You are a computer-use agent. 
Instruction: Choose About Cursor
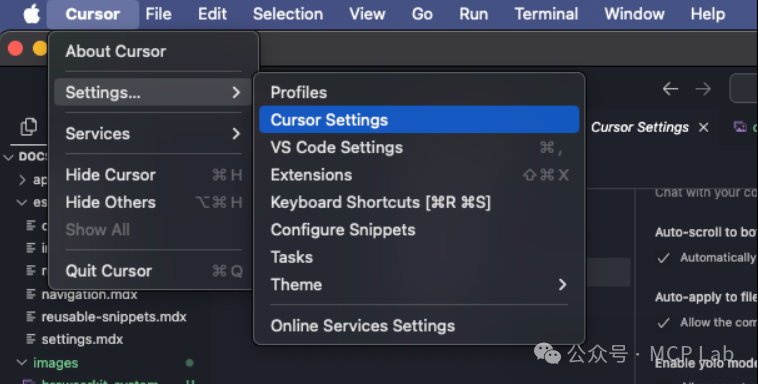pyautogui.click(x=153, y=51)
